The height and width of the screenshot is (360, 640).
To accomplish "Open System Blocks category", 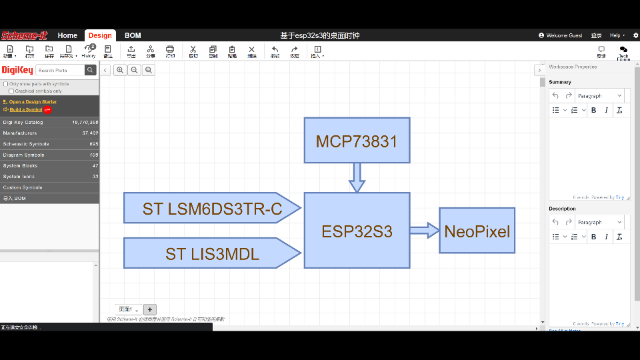I will pyautogui.click(x=49, y=166).
